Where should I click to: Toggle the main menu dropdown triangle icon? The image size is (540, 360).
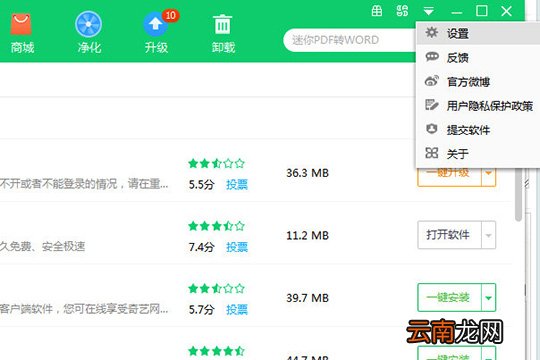pyautogui.click(x=428, y=11)
